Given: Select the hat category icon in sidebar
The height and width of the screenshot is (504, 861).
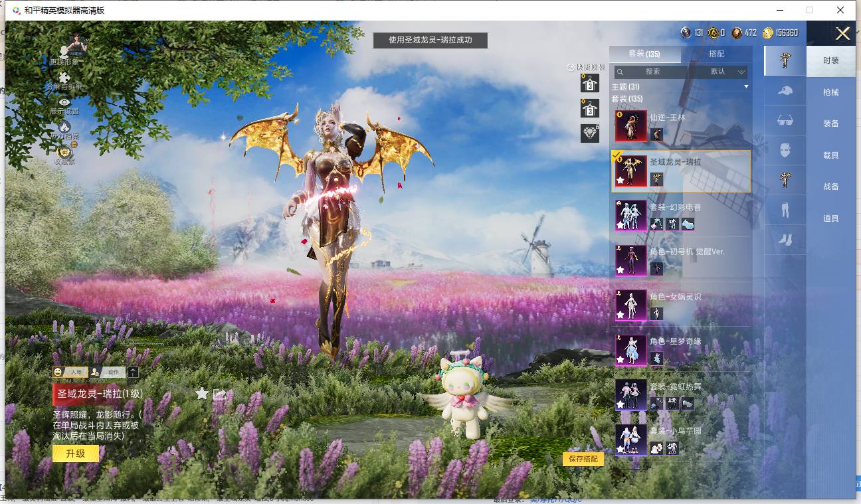Looking at the screenshot, I should click(x=785, y=91).
